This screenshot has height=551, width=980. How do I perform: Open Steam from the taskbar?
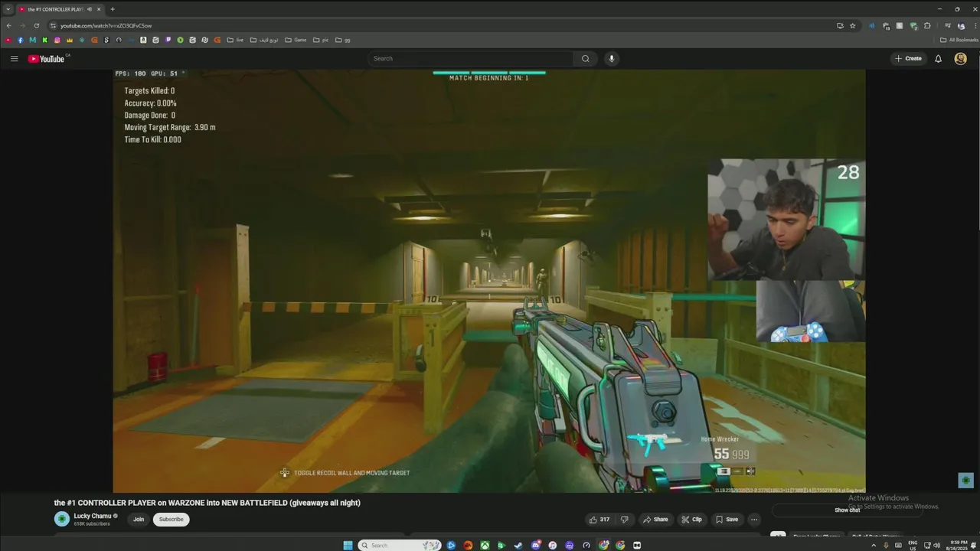tap(518, 545)
